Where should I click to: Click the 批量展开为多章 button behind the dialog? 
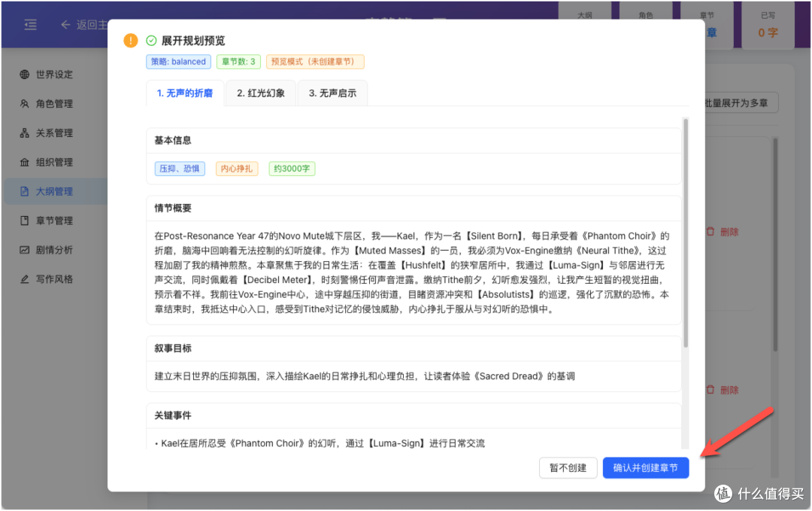(x=741, y=103)
